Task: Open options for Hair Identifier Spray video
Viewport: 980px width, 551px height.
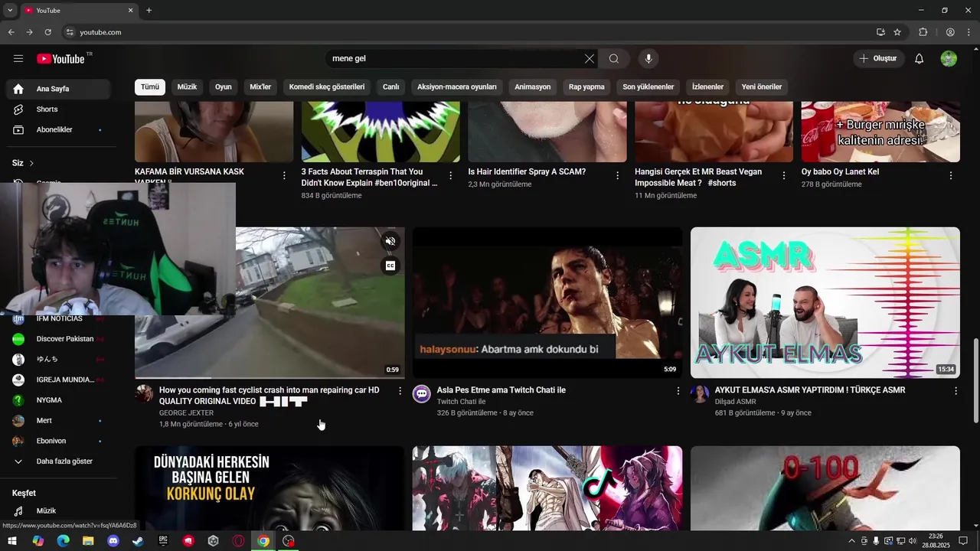Action: 618,175
